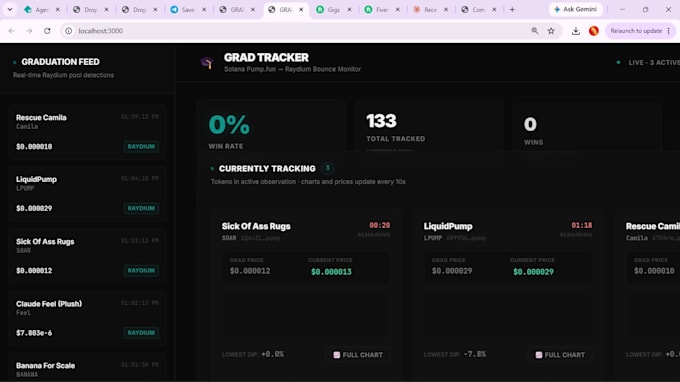Bookmark this page with star icon

click(x=551, y=31)
